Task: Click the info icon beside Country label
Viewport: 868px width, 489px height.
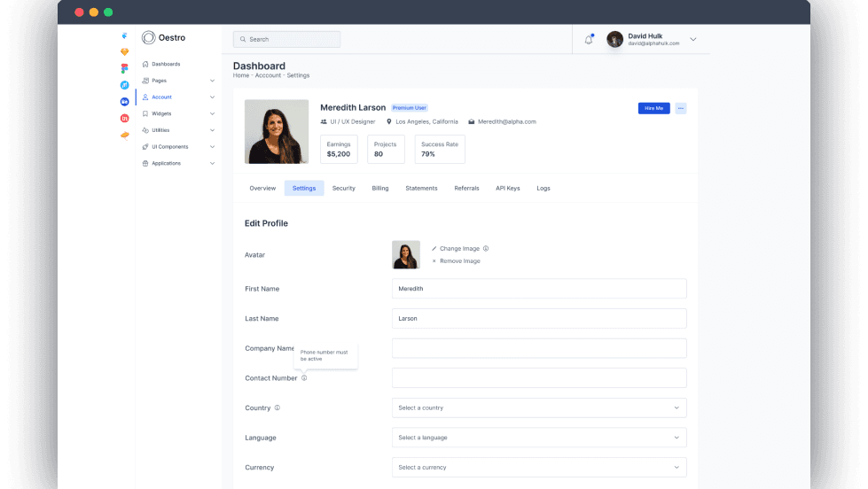Action: 278,407
